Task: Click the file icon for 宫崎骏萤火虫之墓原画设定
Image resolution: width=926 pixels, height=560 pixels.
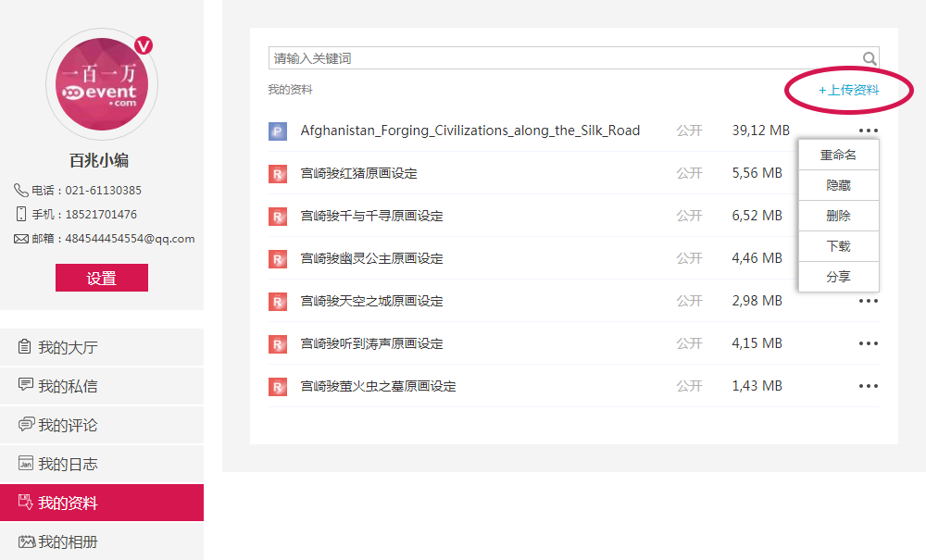Action: tap(278, 387)
